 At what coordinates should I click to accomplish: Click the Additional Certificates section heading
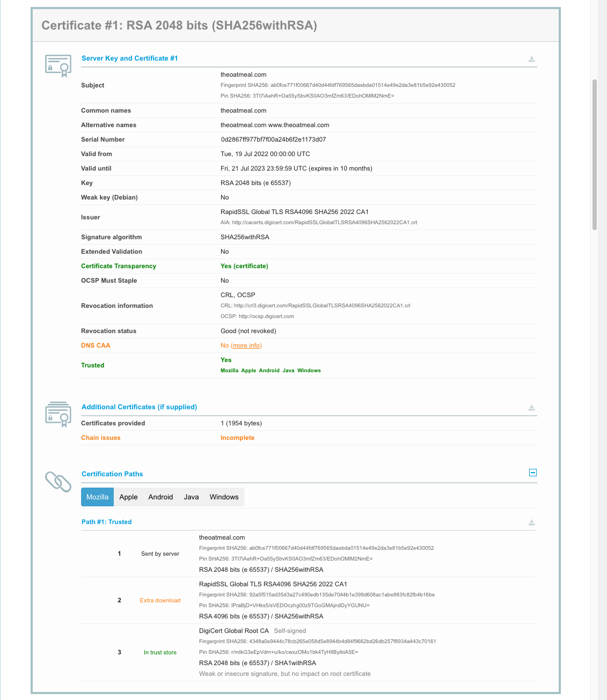(x=139, y=407)
